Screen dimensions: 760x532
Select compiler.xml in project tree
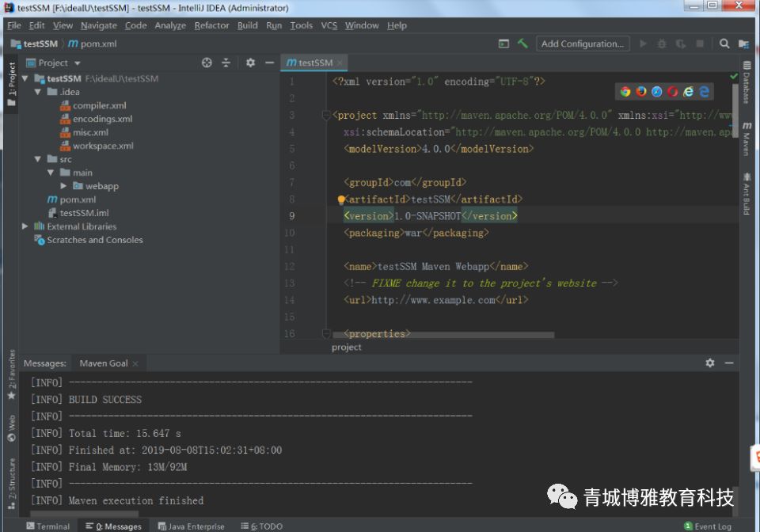(93, 105)
